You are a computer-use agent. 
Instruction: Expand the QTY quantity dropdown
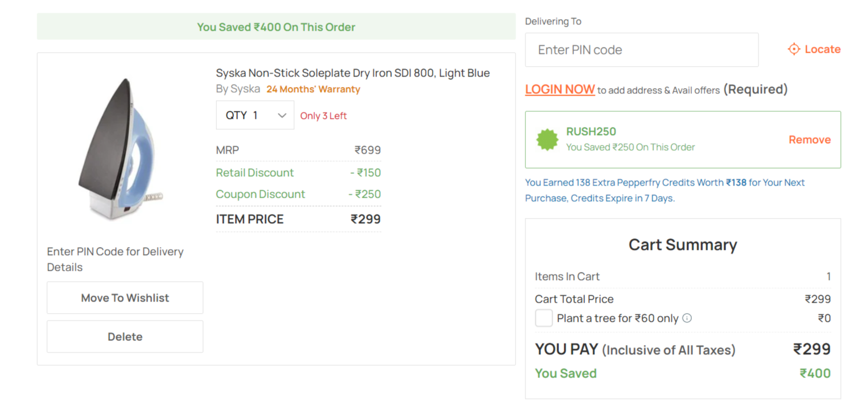[255, 115]
